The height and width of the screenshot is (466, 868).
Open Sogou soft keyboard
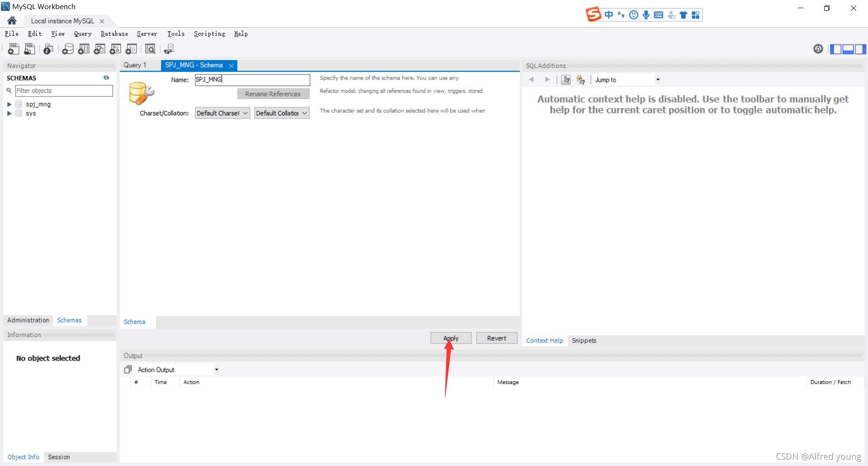coord(659,15)
